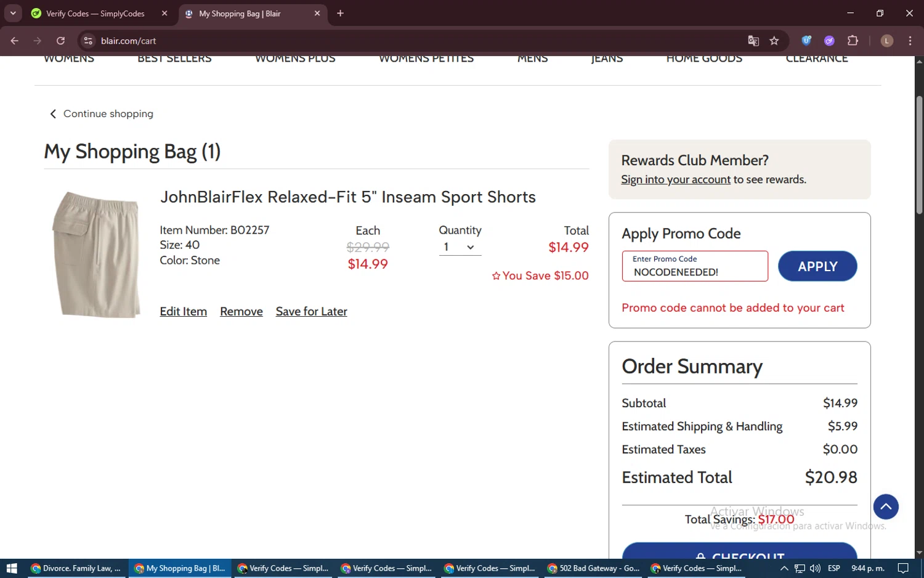Image resolution: width=924 pixels, height=578 pixels.
Task: Bookmark this page with star icon
Action: click(x=774, y=41)
